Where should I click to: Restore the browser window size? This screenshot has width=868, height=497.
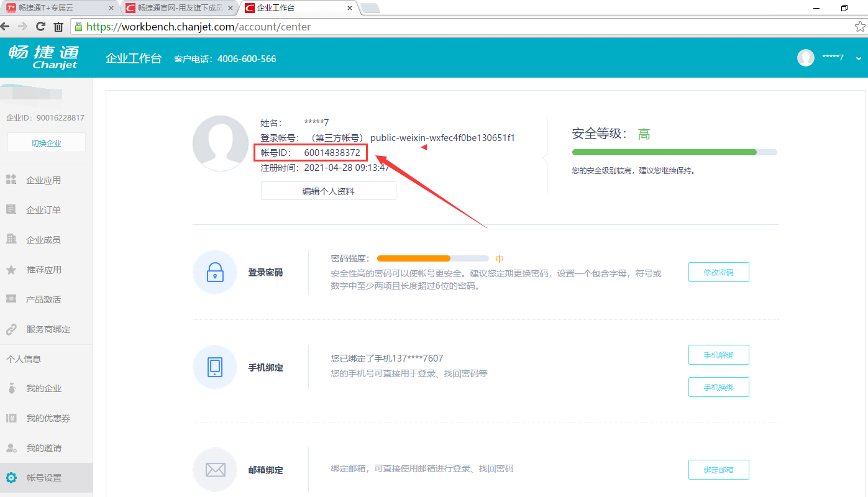tap(844, 8)
